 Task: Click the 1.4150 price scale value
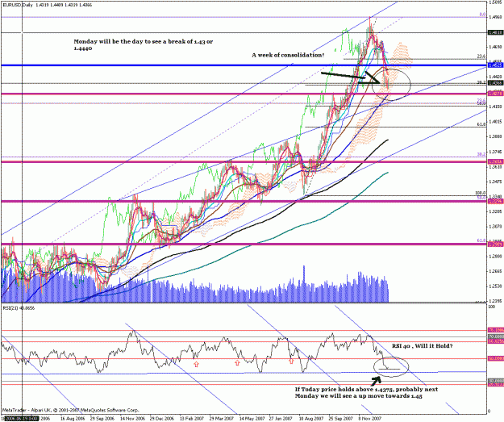495,107
